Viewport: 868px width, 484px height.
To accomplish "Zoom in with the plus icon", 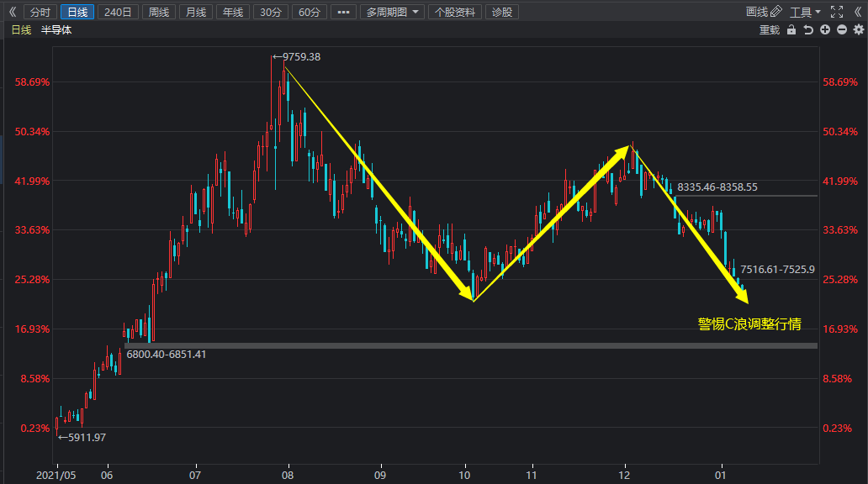I will click(825, 30).
